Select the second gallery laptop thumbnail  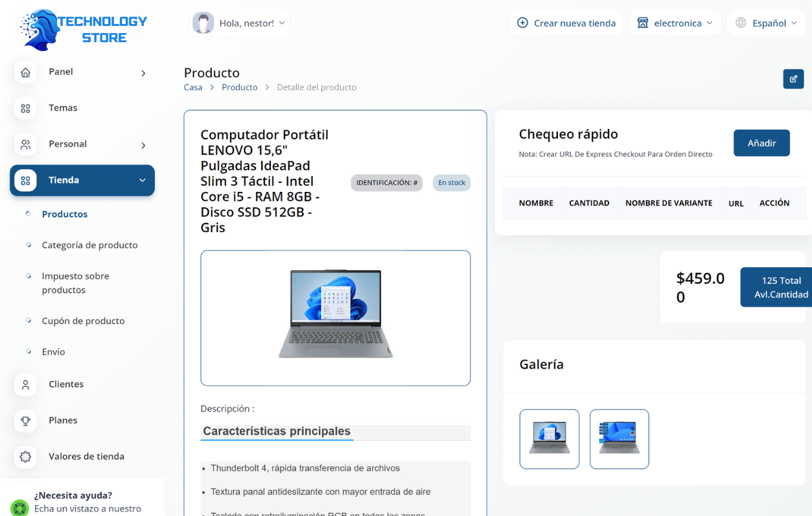point(619,439)
